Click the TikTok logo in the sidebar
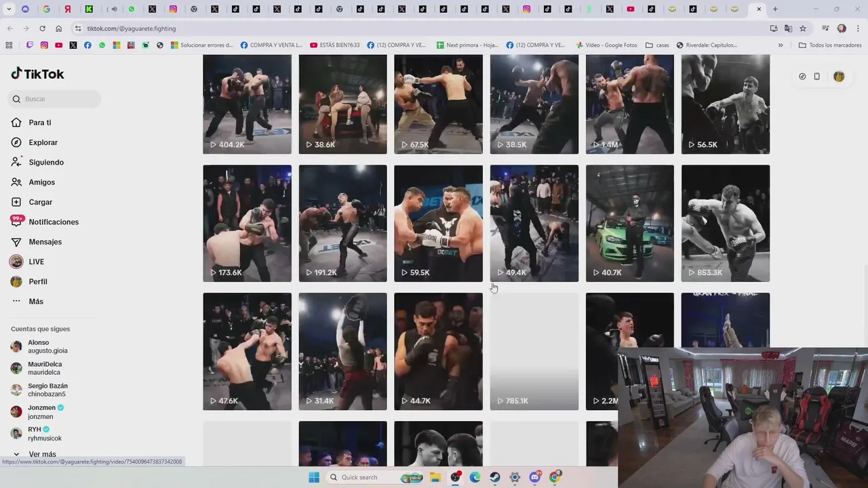This screenshot has height=488, width=868. pyautogui.click(x=37, y=74)
